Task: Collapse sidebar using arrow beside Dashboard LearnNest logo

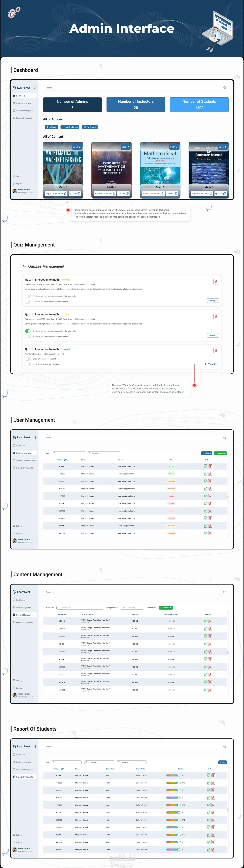Action: click(x=35, y=88)
